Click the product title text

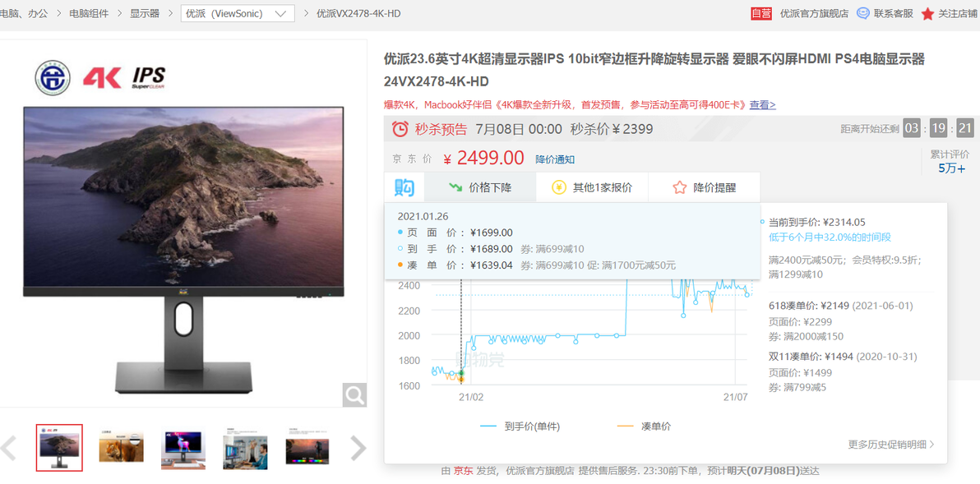point(654,70)
